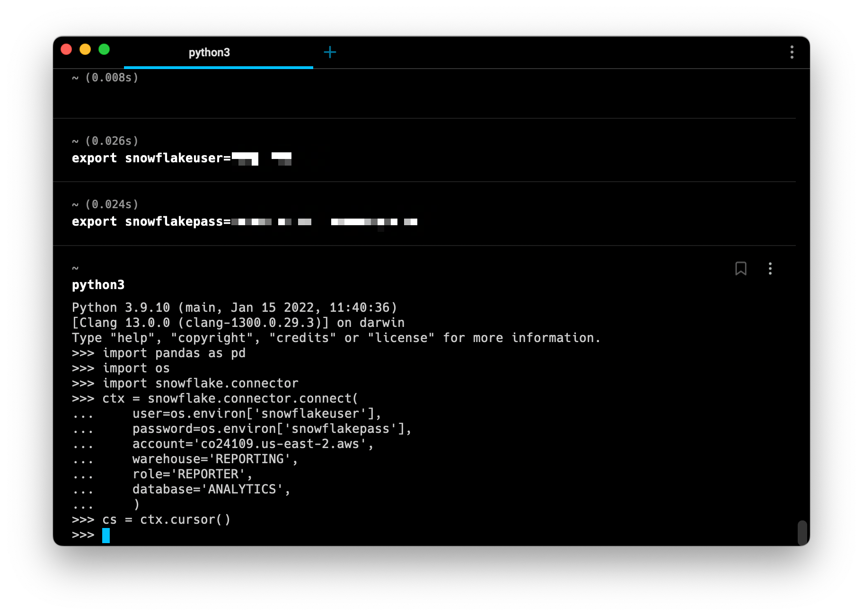Click the 'Type "help"' information line
Viewport: 863px width, 616px height.
[x=336, y=338]
